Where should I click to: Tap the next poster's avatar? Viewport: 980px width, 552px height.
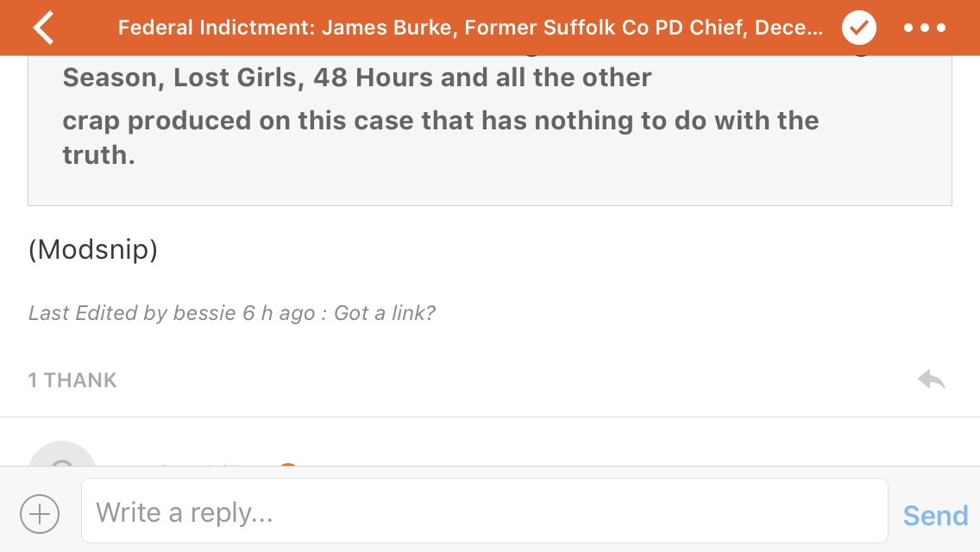pyautogui.click(x=61, y=457)
